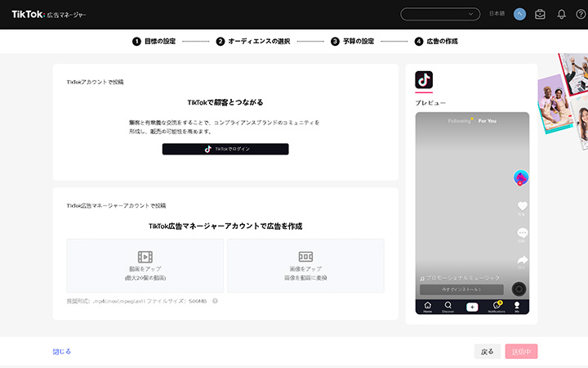This screenshot has width=588, height=368.
Task: Select the 日本語 language option
Action: coord(497,14)
